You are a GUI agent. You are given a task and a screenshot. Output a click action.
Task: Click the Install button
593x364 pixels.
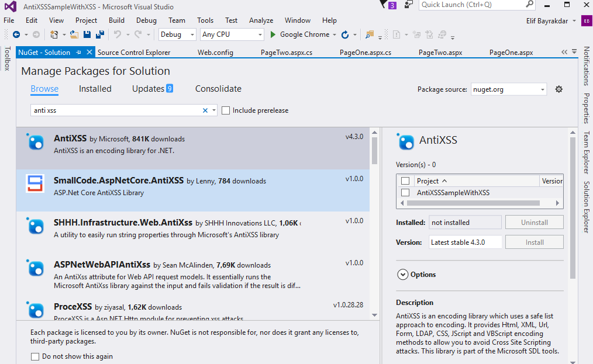535,242
